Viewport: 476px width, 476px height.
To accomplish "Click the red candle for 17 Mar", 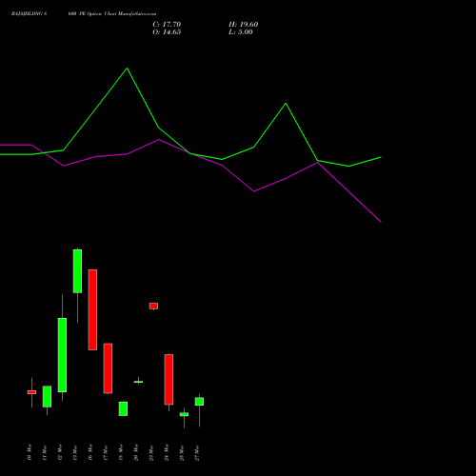I will click(x=108, y=368).
